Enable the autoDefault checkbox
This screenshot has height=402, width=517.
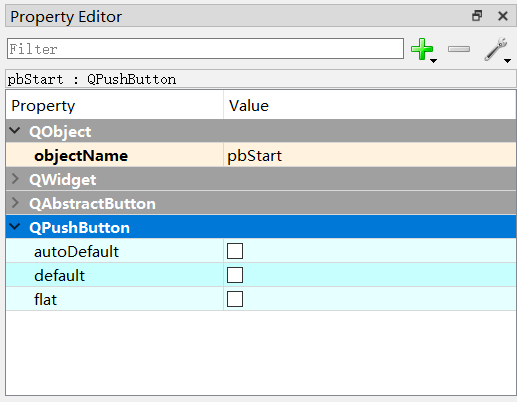235,251
